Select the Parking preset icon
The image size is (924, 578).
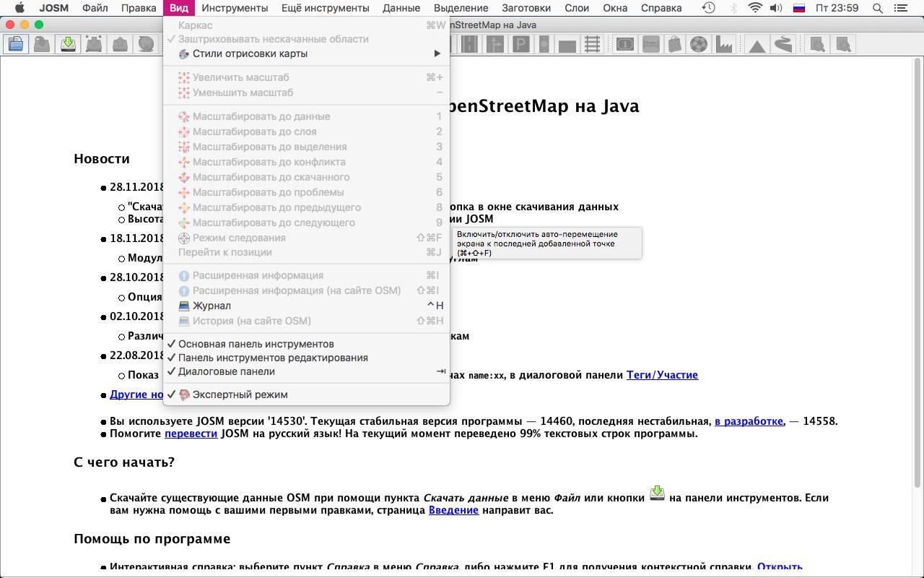coord(520,45)
